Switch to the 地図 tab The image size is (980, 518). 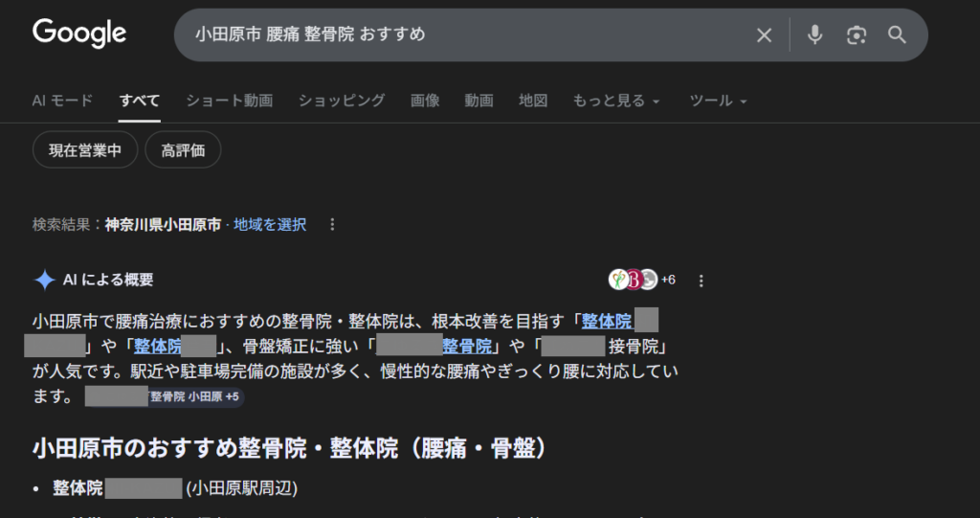point(533,101)
